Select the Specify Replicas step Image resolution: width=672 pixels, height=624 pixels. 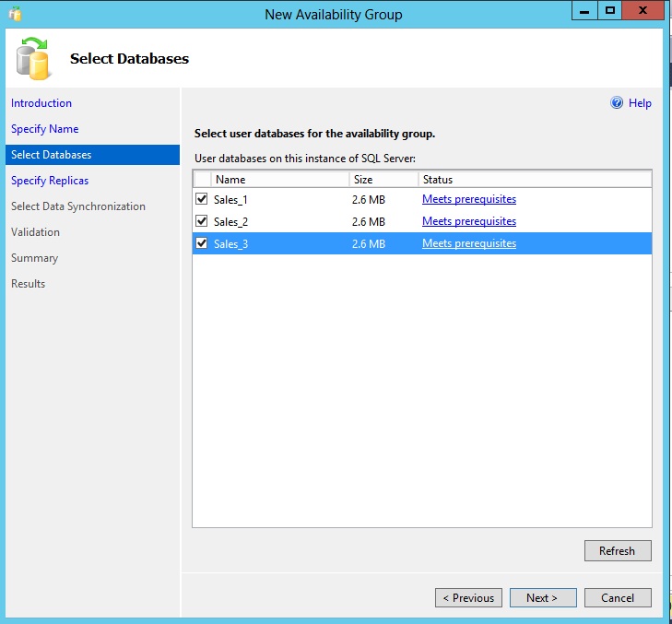click(x=50, y=181)
